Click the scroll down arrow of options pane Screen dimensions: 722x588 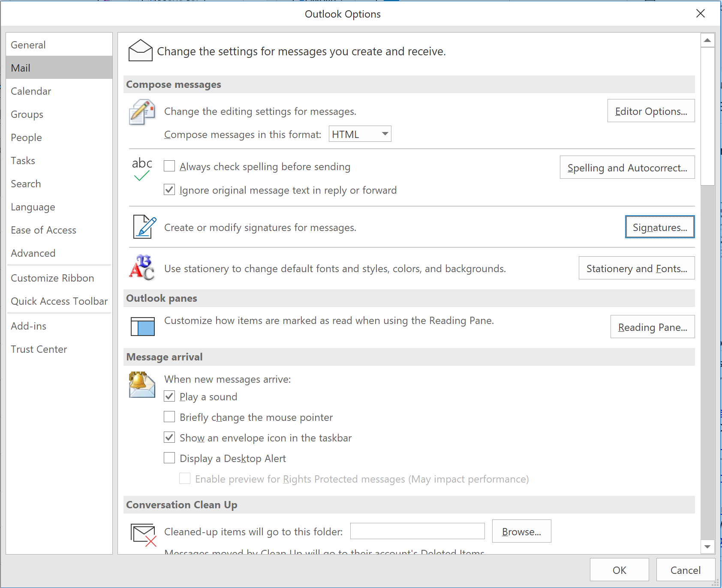point(707,546)
